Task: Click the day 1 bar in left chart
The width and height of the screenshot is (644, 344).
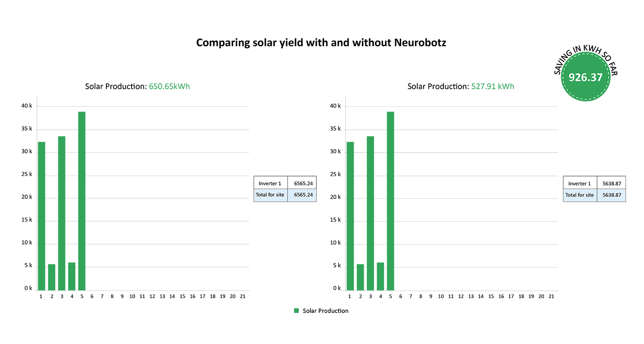Action: (x=41, y=216)
